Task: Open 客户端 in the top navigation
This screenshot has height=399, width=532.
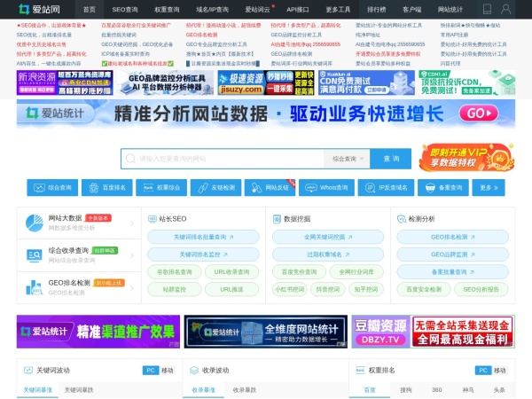Action: (411, 10)
